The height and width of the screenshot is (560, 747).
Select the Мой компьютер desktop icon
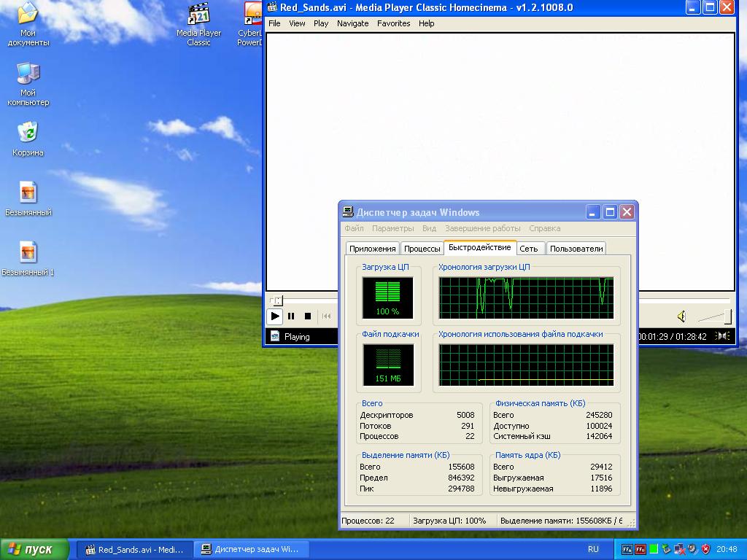(x=28, y=85)
